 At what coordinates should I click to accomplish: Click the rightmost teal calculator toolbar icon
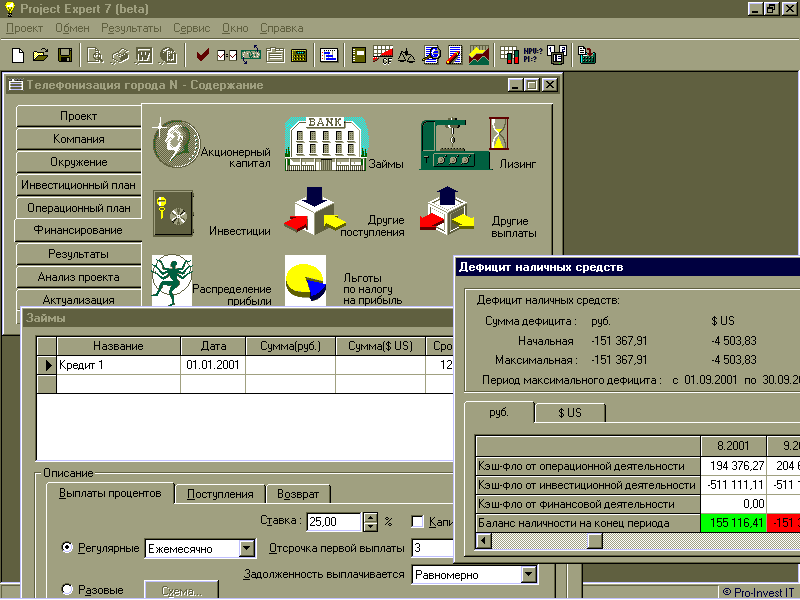[x=587, y=55]
